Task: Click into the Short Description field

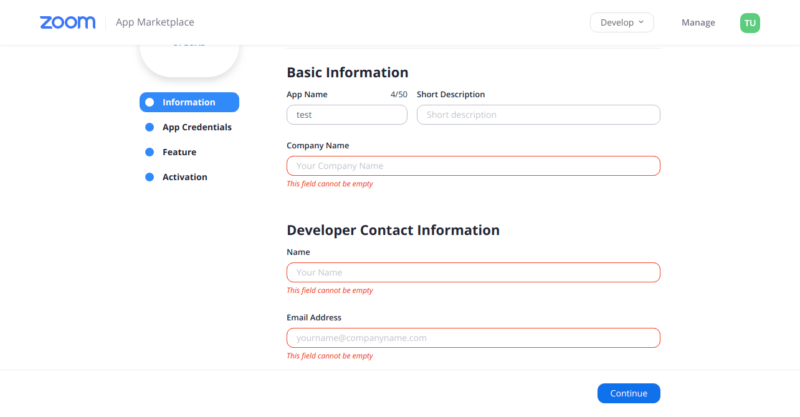Action: [x=538, y=115]
